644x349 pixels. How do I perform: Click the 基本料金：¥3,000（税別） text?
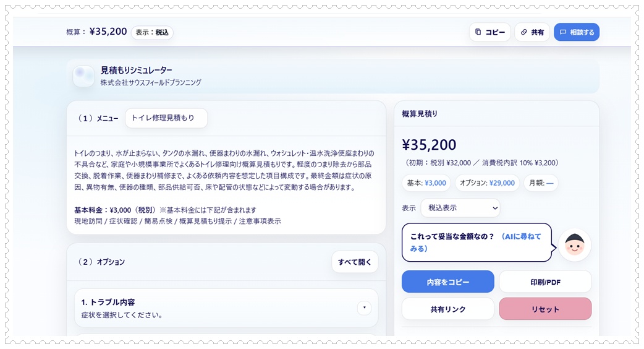115,210
